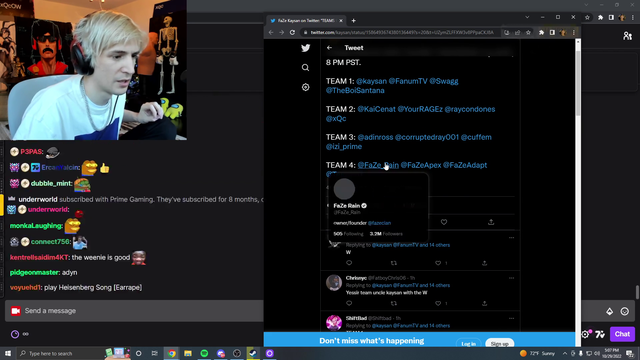Viewport: 640px width, 360px height.
Task: Open chat user voyuehd1's name
Action: click(25, 288)
